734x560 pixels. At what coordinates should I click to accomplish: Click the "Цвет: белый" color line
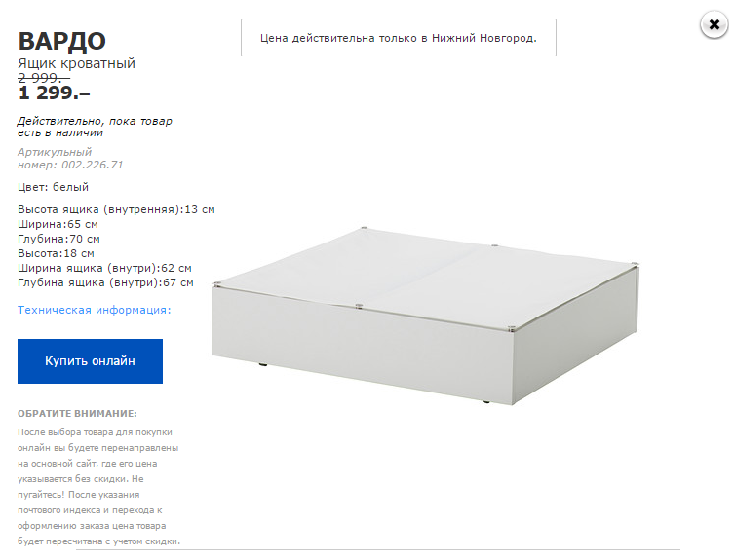[x=54, y=187]
